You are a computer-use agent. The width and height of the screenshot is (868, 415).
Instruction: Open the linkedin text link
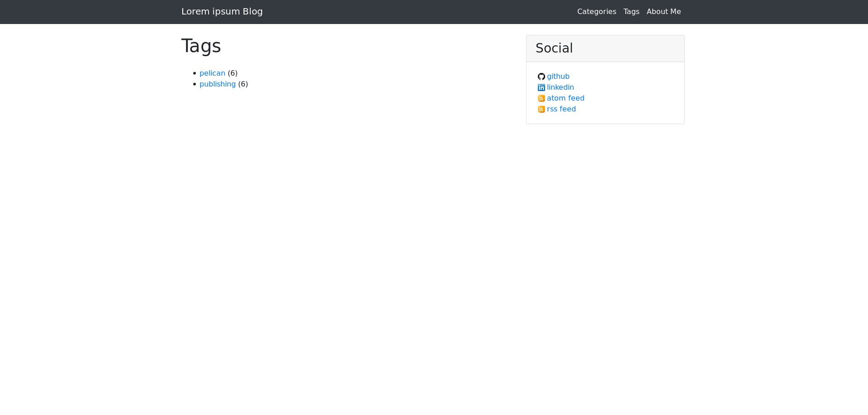[x=560, y=87]
